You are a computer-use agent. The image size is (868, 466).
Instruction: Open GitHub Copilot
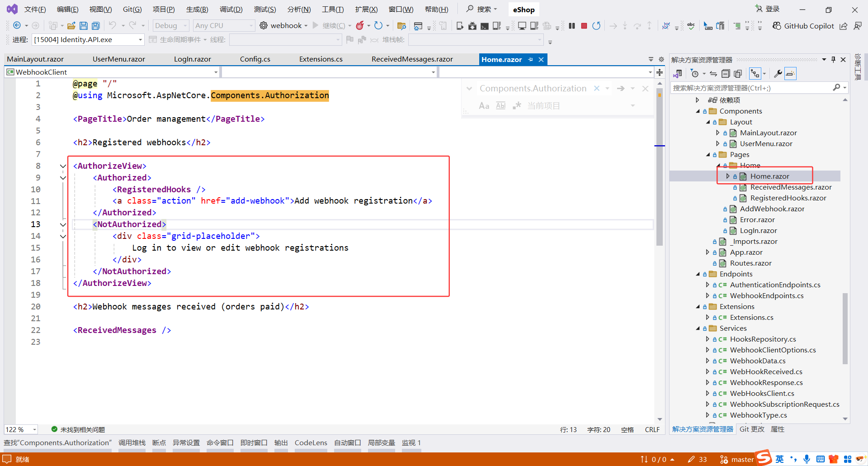pyautogui.click(x=803, y=26)
